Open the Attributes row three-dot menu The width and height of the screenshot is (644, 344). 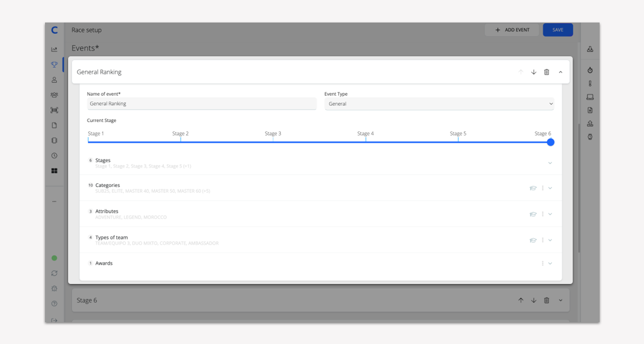tap(543, 214)
